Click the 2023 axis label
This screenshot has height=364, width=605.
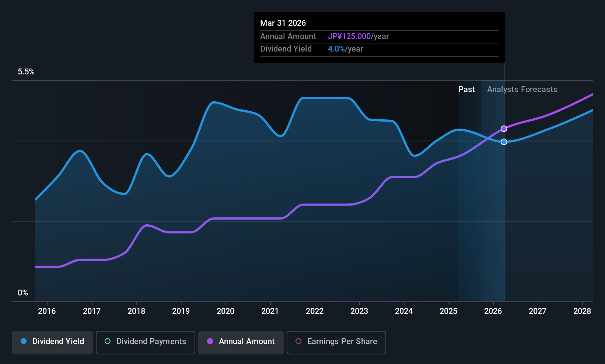tap(359, 311)
